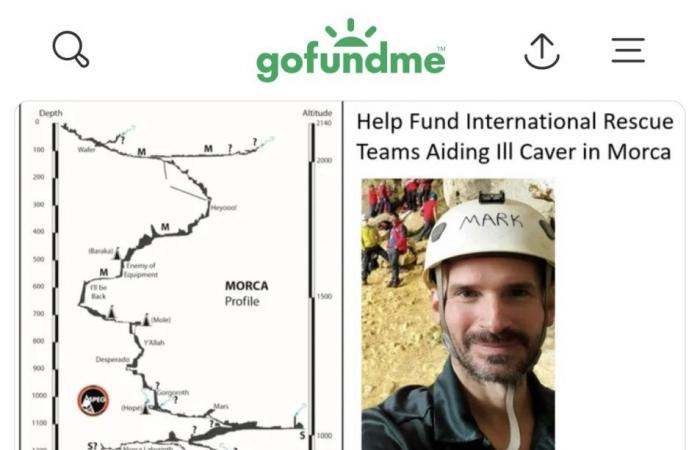
Task: Click the Altitude scale header
Action: coord(317,113)
